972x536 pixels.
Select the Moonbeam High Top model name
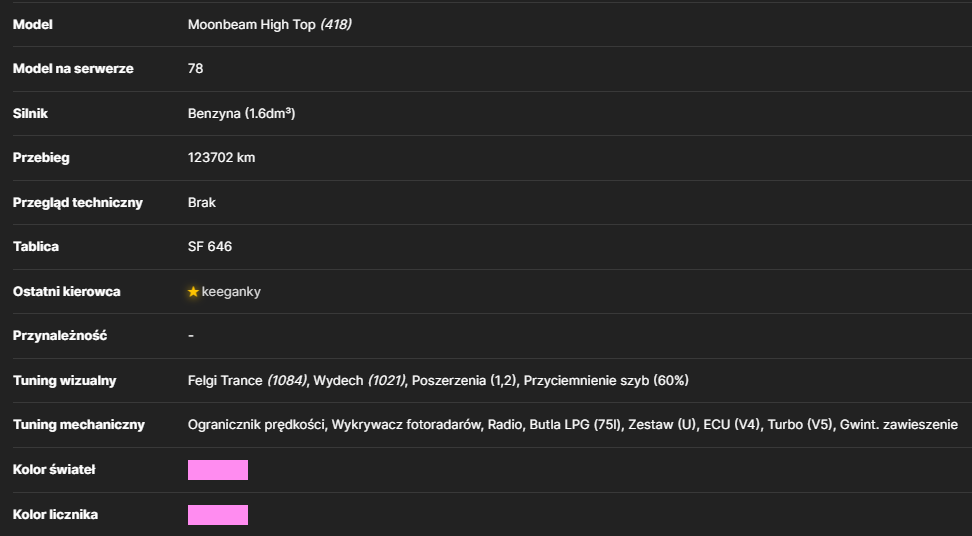click(252, 25)
